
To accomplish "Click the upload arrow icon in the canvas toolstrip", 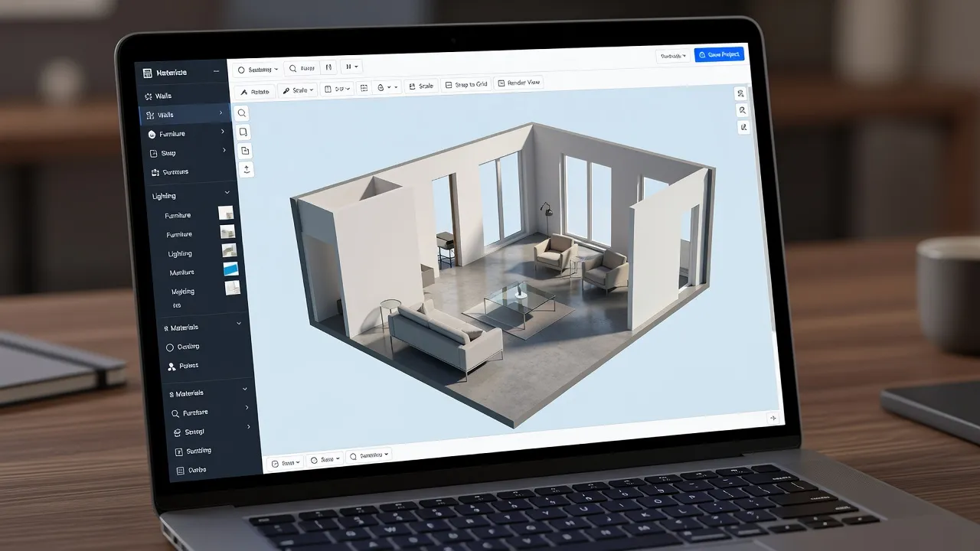I will click(x=247, y=169).
